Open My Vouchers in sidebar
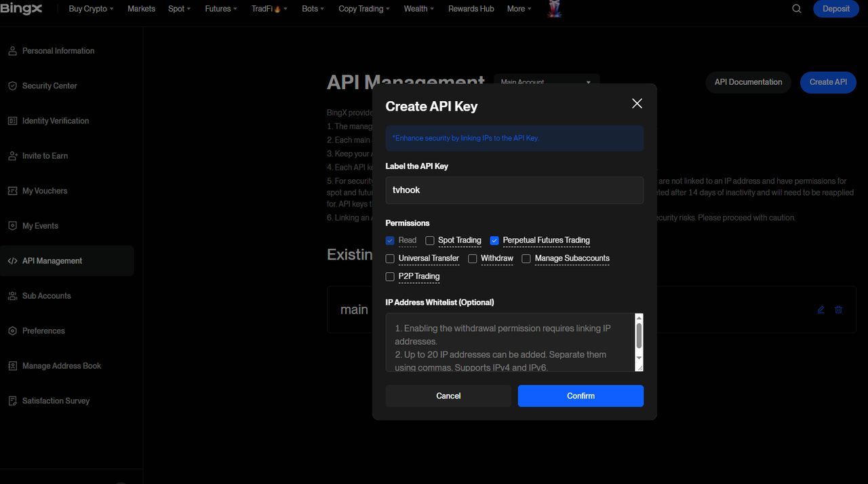This screenshot has width=868, height=484. click(x=45, y=191)
